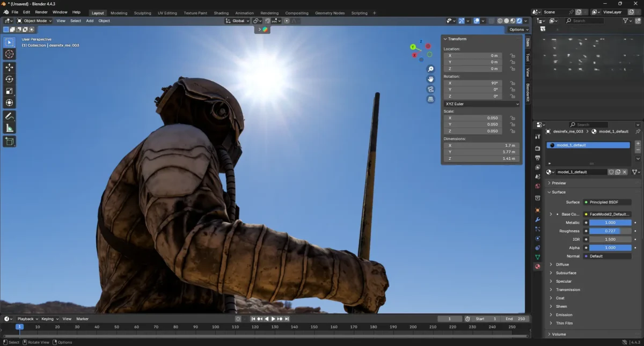644x346 pixels.
Task: Activate the 3D Cursor tool
Action: [10, 54]
